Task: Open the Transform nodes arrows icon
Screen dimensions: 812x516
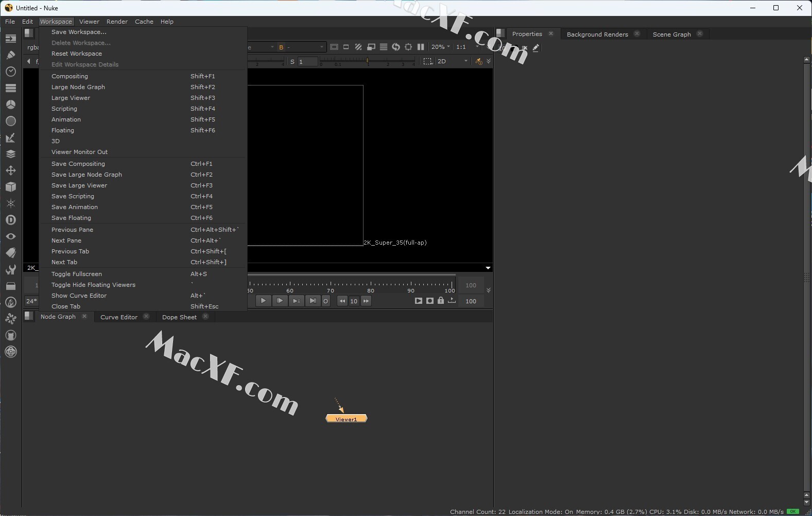Action: tap(10, 170)
